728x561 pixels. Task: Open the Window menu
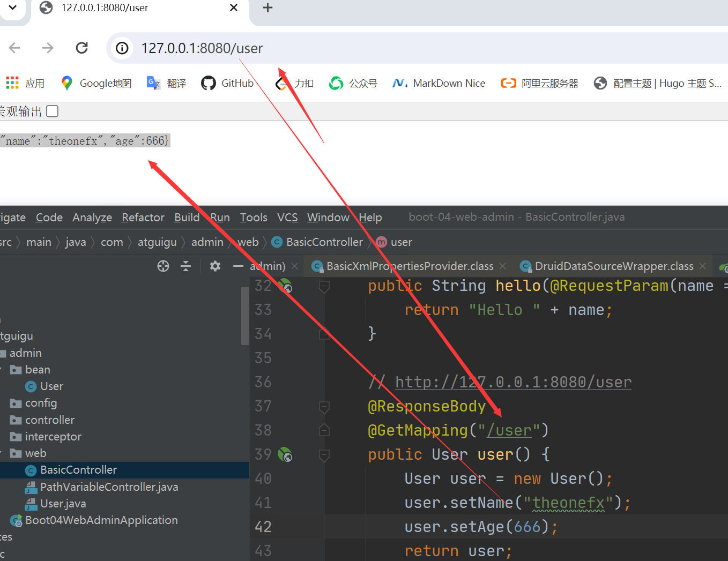pyautogui.click(x=328, y=218)
